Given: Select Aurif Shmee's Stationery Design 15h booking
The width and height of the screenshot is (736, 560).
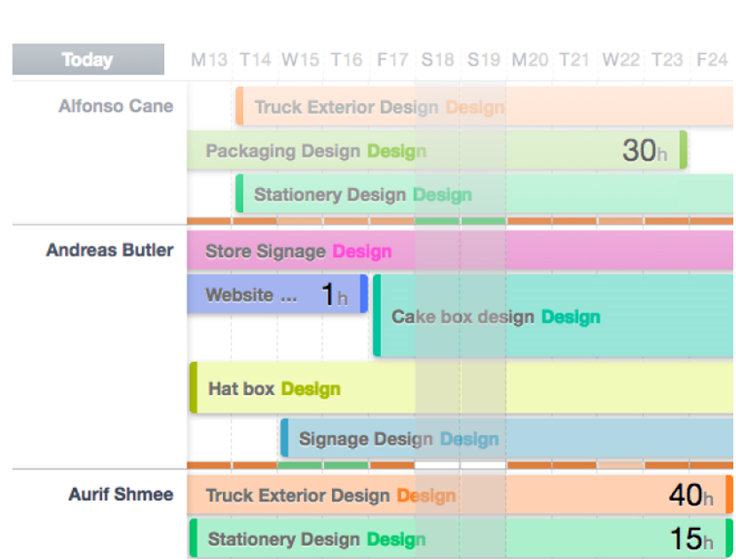Looking at the screenshot, I should click(462, 538).
